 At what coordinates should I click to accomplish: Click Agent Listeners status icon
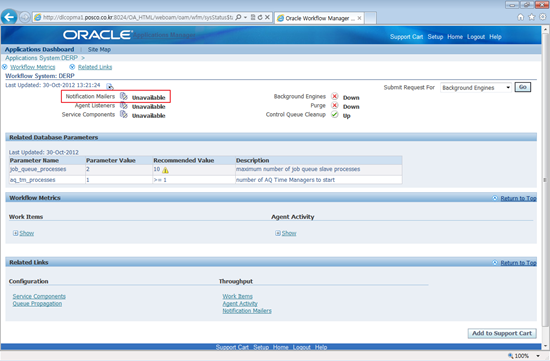pos(123,105)
